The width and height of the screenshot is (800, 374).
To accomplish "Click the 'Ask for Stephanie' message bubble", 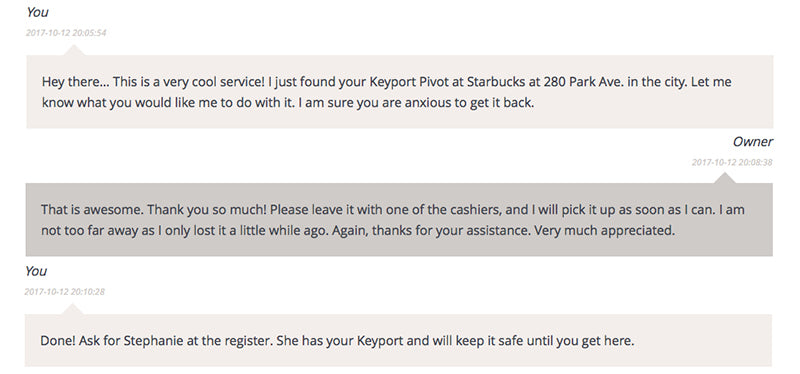I will point(398,340).
